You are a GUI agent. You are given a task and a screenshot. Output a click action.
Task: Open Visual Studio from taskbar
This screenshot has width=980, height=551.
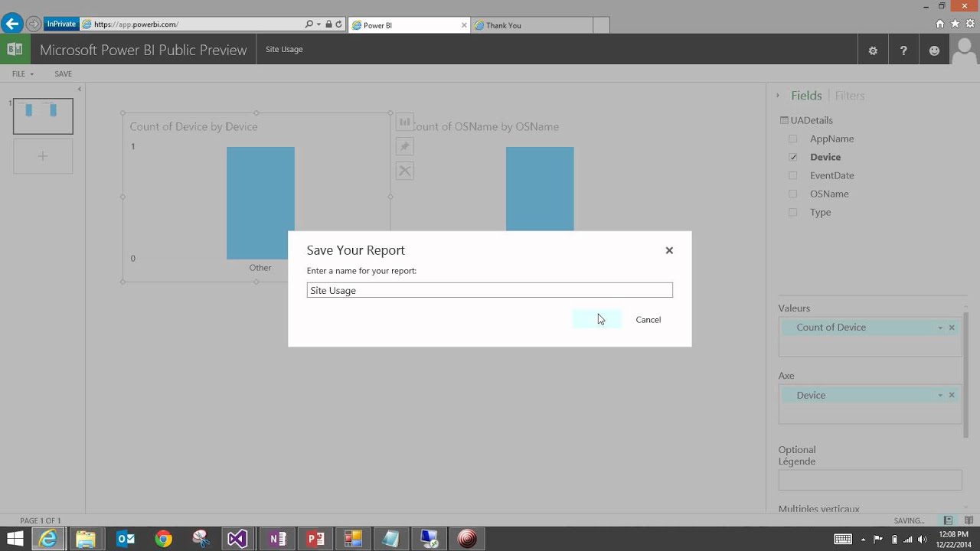pyautogui.click(x=237, y=539)
